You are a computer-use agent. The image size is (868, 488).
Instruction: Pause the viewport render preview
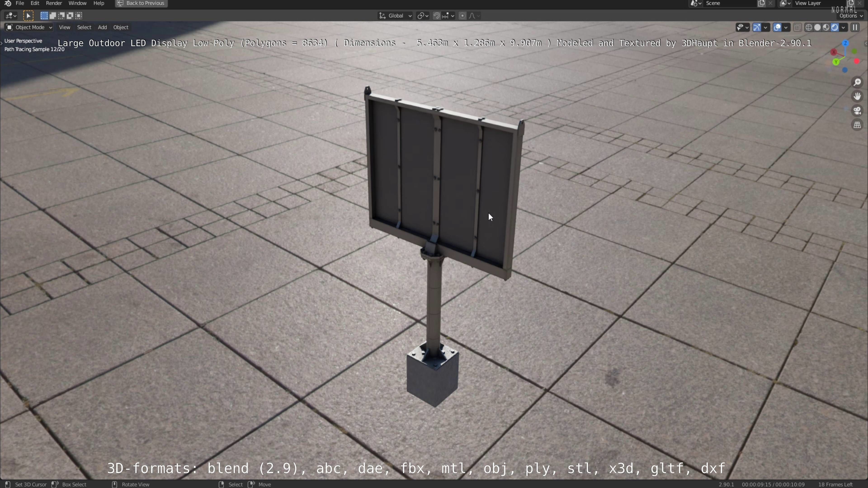pyautogui.click(x=855, y=27)
